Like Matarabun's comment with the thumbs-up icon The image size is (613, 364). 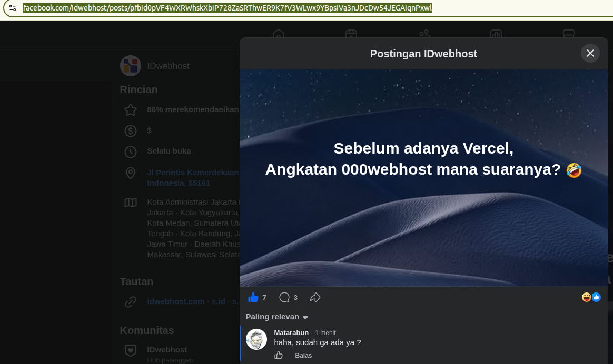point(279,355)
